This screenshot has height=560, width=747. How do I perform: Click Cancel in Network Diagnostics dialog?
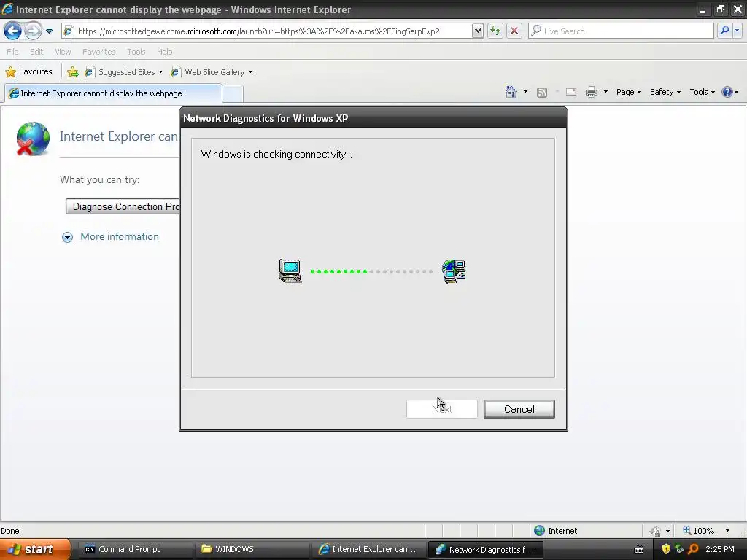tap(519, 409)
